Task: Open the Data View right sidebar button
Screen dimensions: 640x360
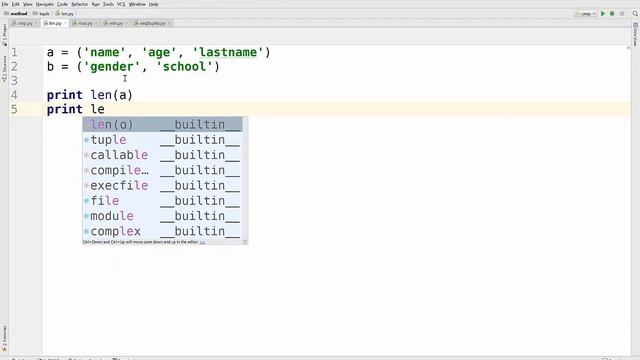Action: [x=636, y=34]
